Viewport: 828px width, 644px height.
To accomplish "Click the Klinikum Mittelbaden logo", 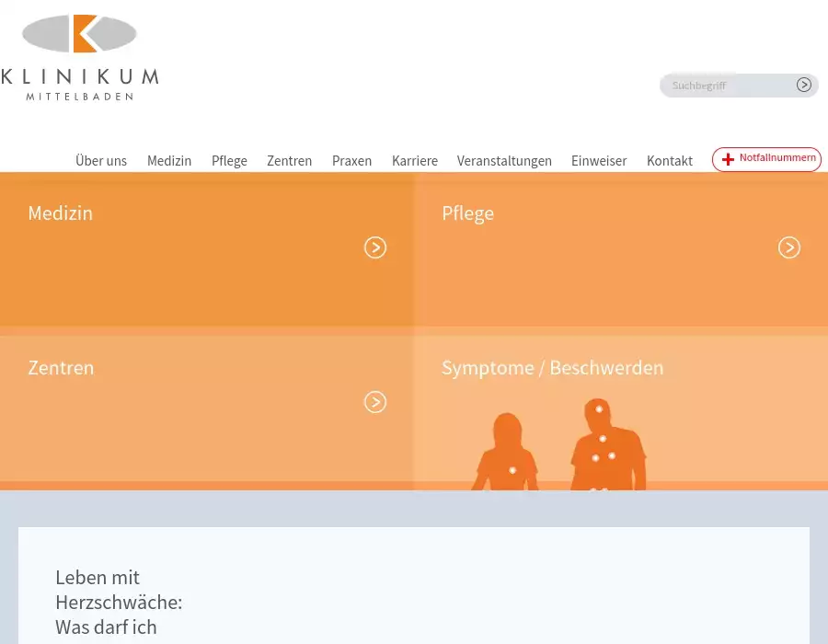I will [79, 57].
